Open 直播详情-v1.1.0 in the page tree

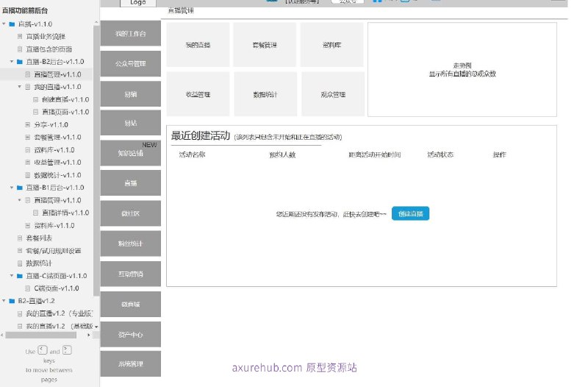[x=65, y=213]
